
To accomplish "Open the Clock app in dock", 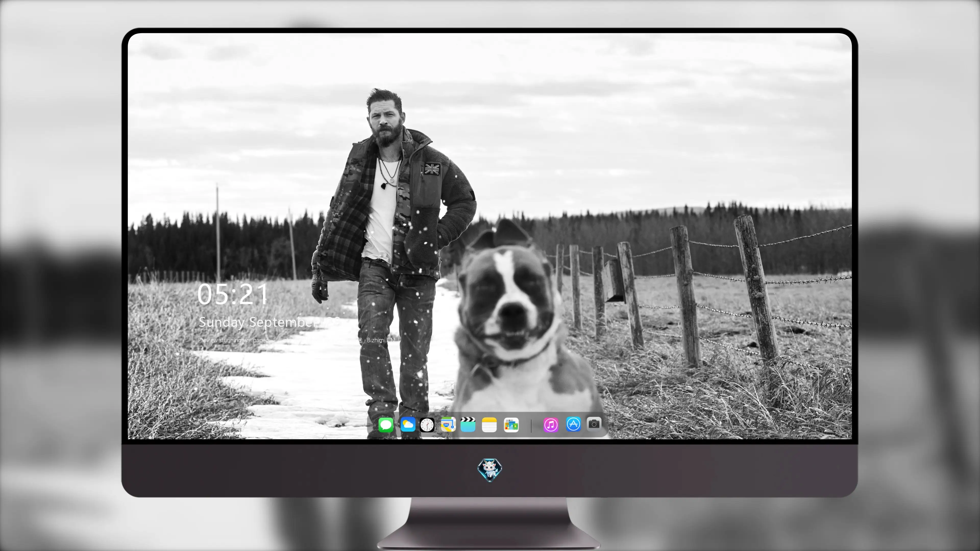I will (427, 425).
